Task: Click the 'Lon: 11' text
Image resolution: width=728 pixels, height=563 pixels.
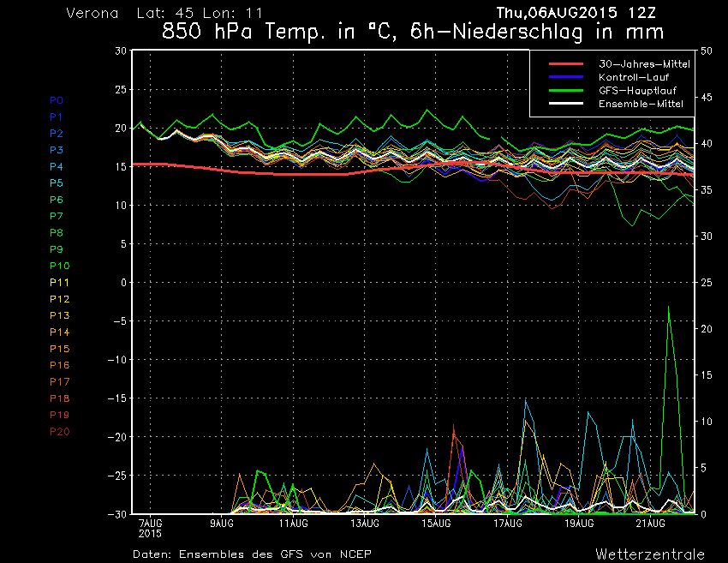Action: pos(233,13)
